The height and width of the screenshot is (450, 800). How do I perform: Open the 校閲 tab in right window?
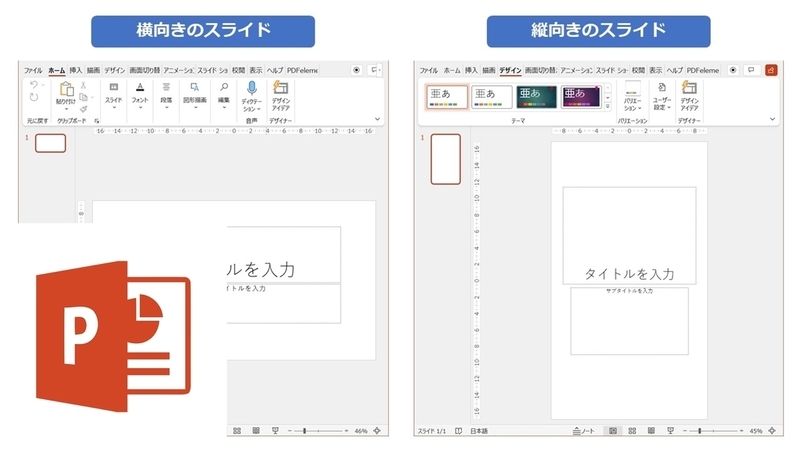pos(638,70)
